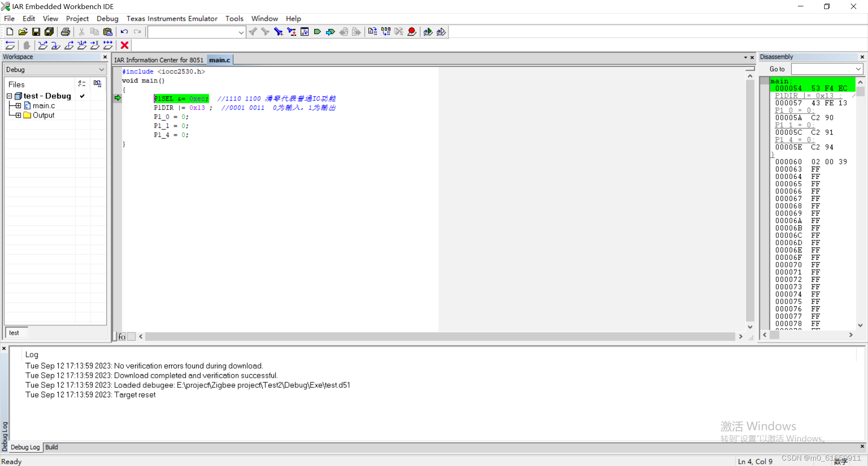Print the document using printer icon
This screenshot has width=868, height=466.
pos(66,32)
